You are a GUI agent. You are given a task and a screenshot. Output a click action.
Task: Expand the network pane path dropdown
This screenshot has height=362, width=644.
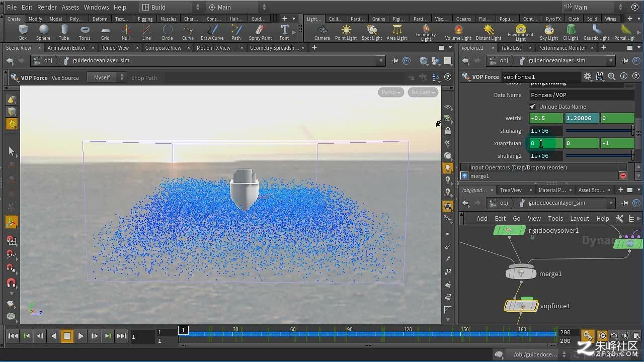tap(611, 203)
